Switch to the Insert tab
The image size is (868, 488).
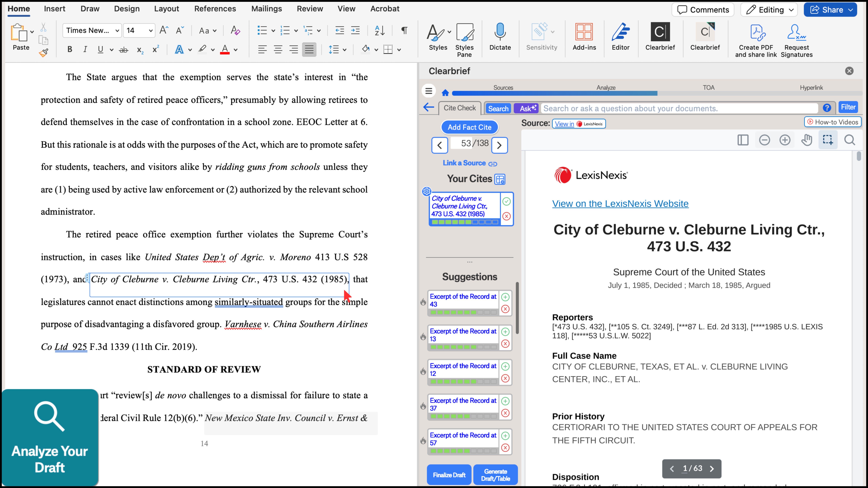click(54, 9)
